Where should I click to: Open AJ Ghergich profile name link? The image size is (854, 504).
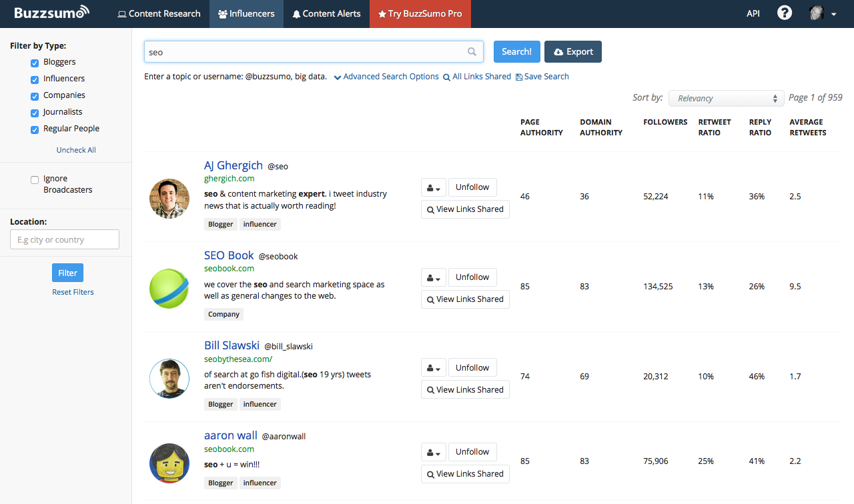point(234,165)
